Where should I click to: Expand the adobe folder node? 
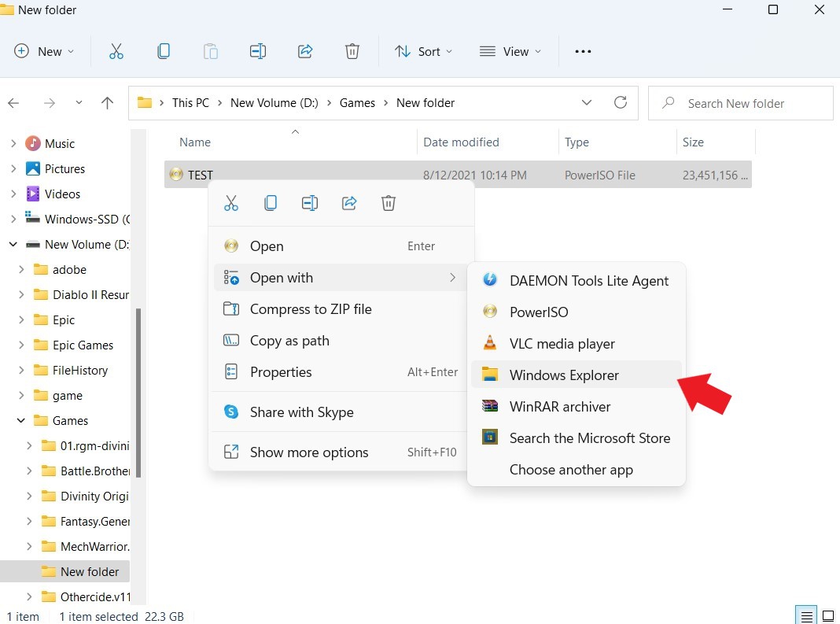(x=21, y=269)
